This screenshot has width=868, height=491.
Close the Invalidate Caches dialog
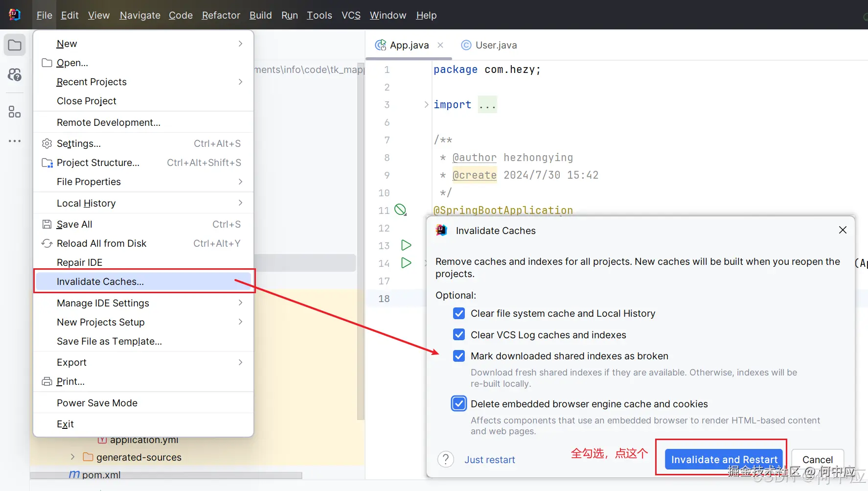pos(843,230)
